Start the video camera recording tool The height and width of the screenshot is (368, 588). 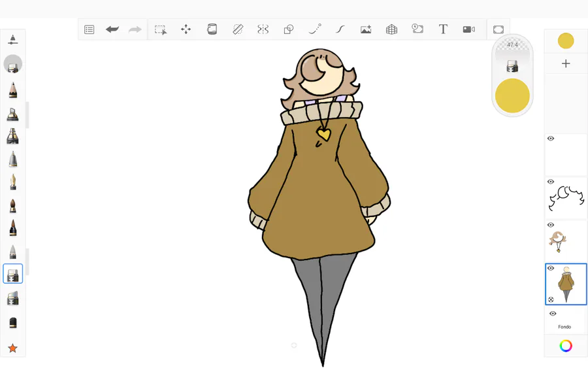[468, 29]
